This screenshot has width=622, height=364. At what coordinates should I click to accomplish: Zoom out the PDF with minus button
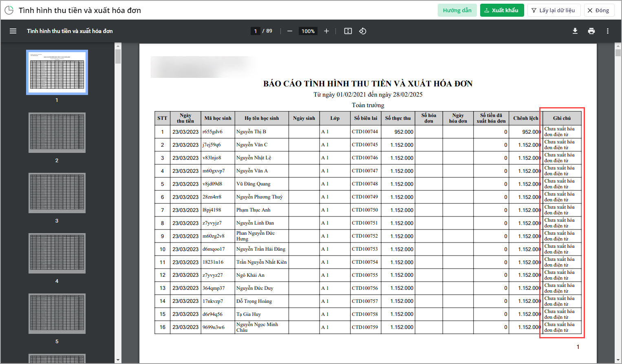(x=290, y=31)
